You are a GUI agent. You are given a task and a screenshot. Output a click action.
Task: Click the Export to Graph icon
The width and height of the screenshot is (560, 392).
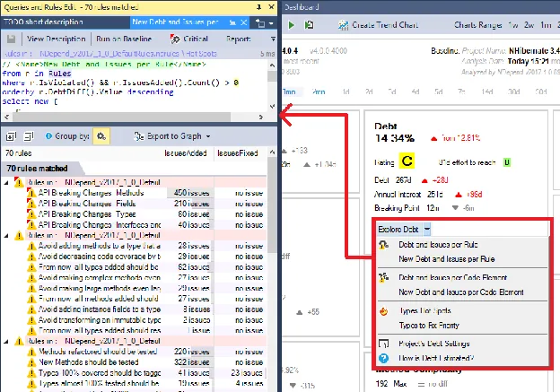coord(138,136)
